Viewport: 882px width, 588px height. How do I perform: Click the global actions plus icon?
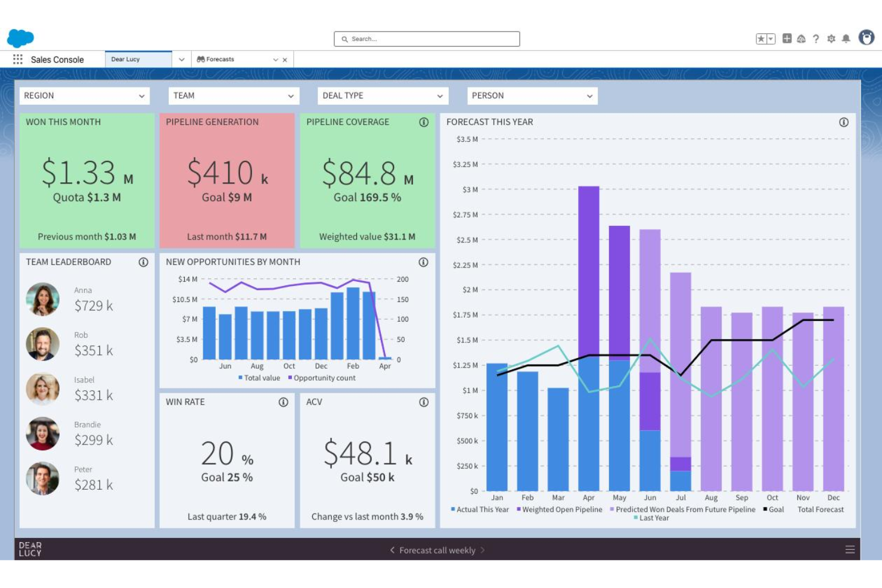coord(787,39)
